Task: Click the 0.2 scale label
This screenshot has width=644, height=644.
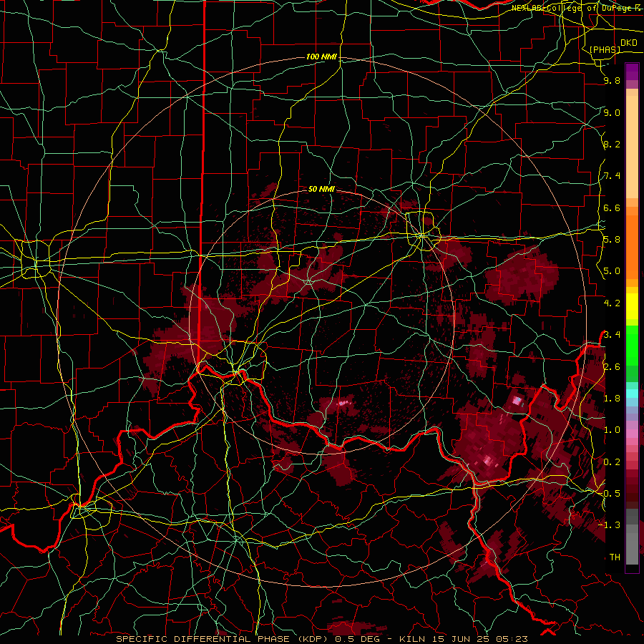Action: [x=612, y=462]
